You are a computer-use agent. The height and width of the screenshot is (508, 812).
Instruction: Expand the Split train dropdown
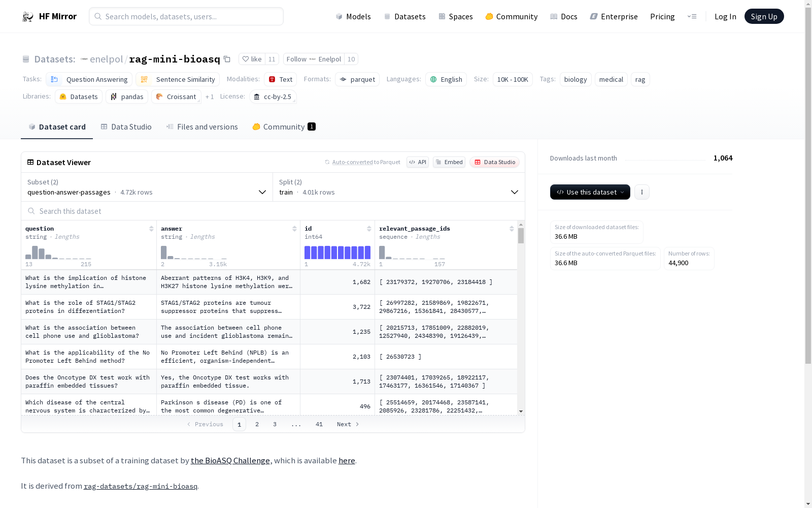click(399, 187)
